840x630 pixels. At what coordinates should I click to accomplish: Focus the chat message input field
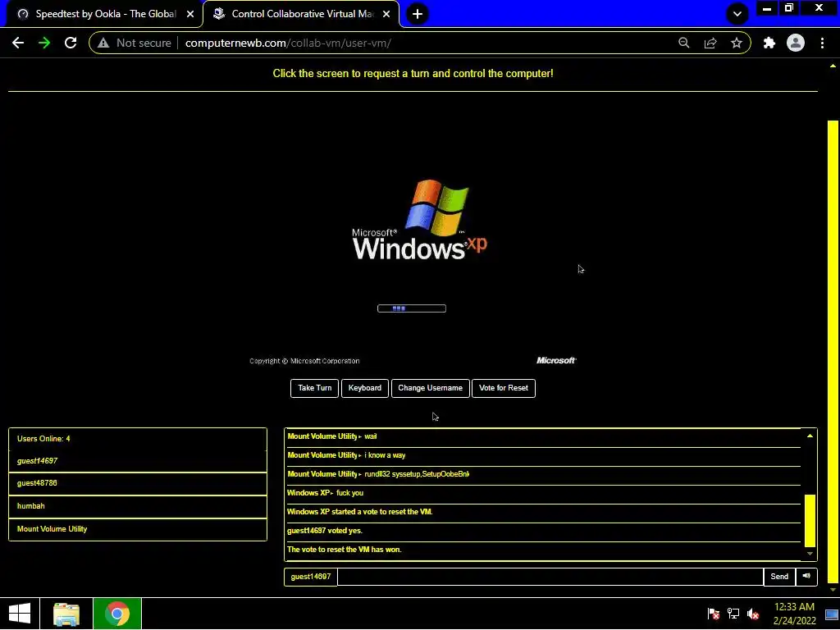pos(550,577)
